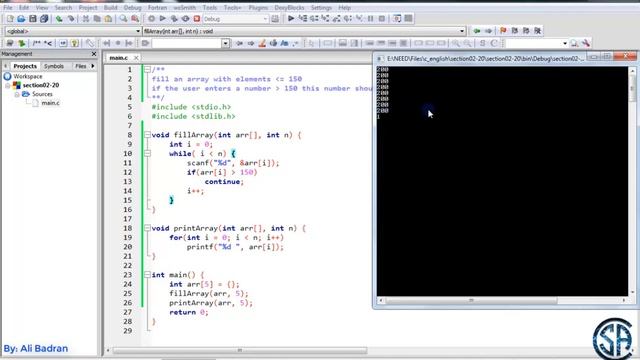
Task: Open the Build menu
Action: point(110,7)
